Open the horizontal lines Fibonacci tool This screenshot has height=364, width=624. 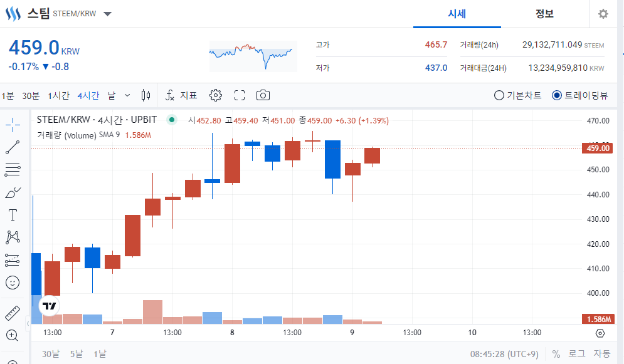tap(13, 170)
